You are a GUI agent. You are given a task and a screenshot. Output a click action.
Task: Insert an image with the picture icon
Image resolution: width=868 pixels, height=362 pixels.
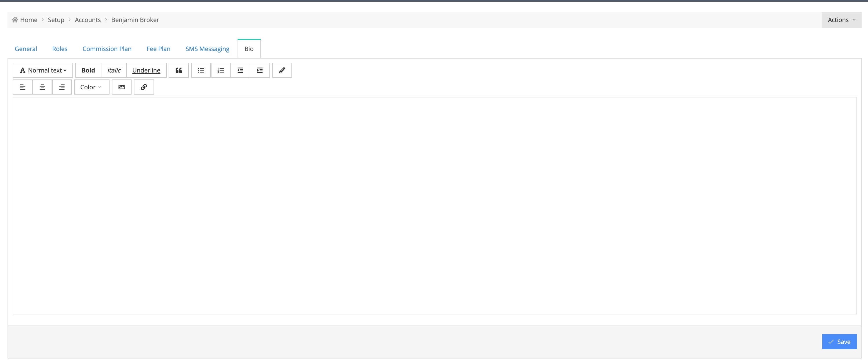122,87
